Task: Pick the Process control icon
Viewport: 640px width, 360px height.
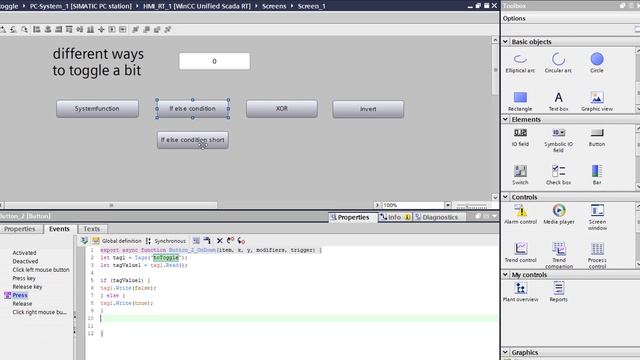Action: (597, 255)
